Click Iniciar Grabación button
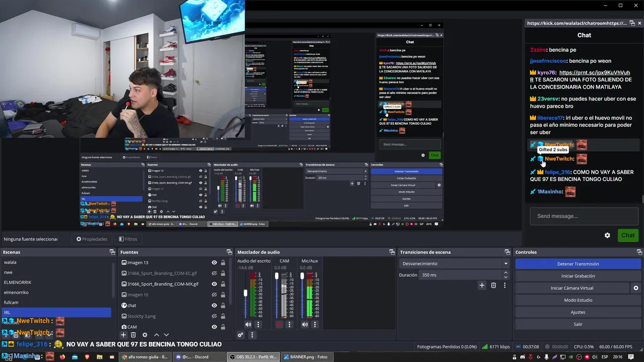The image size is (644, 362). [x=578, y=276]
